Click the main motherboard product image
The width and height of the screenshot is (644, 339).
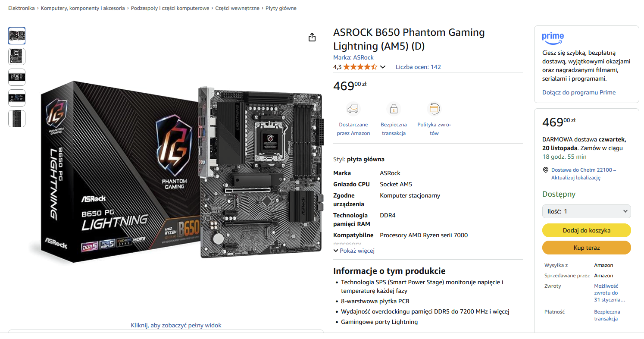point(181,173)
